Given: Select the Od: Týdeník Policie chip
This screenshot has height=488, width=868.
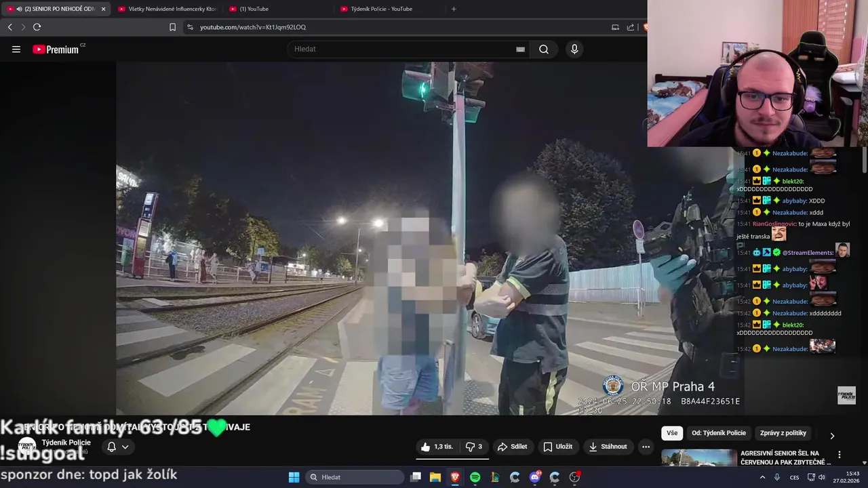Looking at the screenshot, I should pyautogui.click(x=719, y=433).
